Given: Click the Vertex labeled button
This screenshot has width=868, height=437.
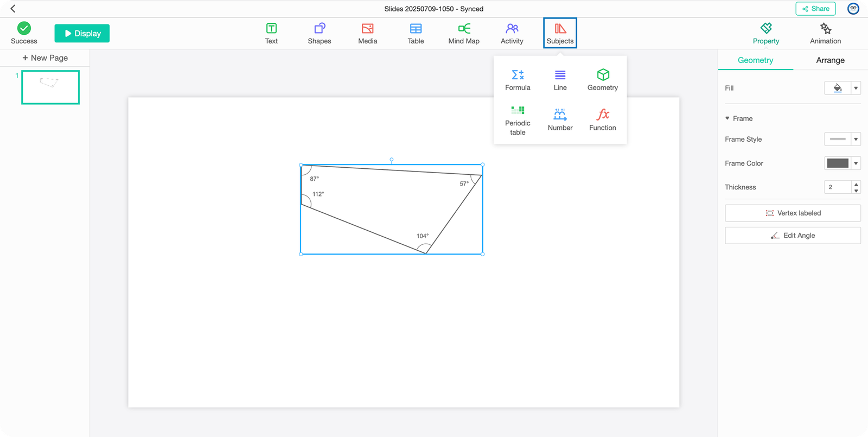Looking at the screenshot, I should tap(793, 213).
